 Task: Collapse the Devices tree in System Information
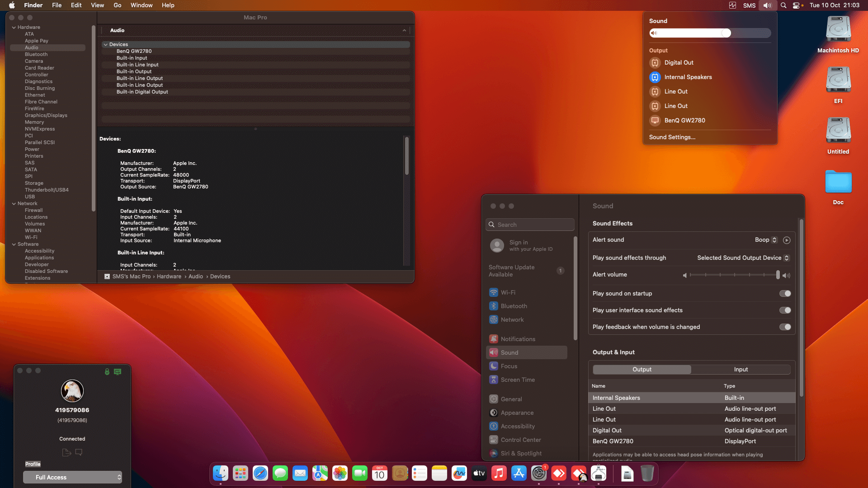click(x=107, y=44)
